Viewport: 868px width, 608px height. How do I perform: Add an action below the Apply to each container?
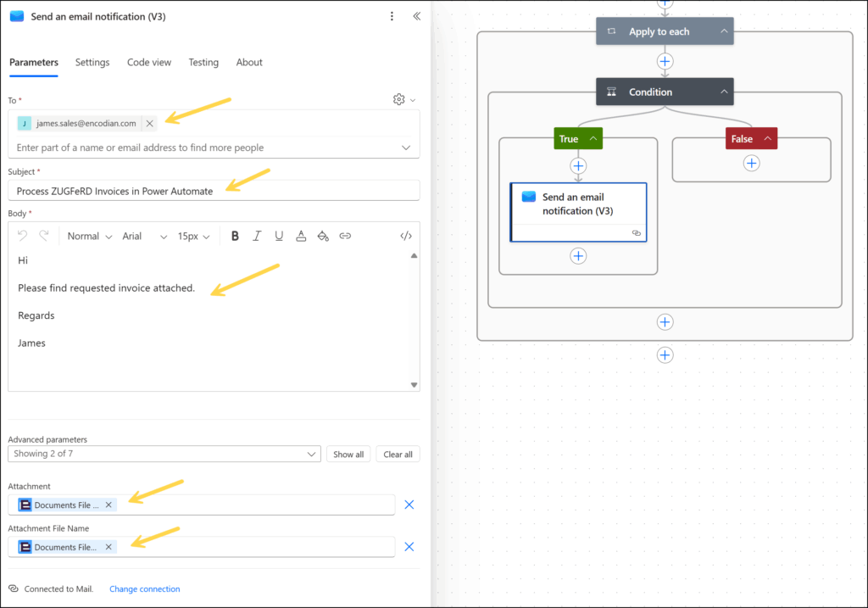tap(665, 355)
